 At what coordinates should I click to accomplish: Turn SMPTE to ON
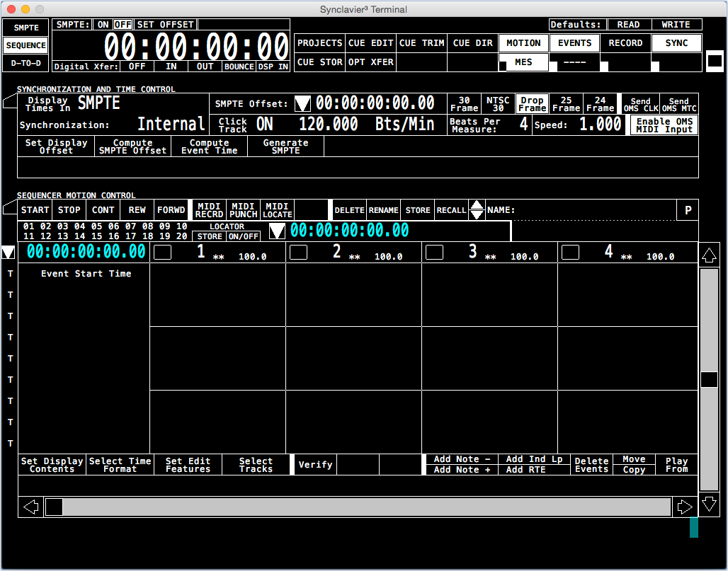pos(103,25)
